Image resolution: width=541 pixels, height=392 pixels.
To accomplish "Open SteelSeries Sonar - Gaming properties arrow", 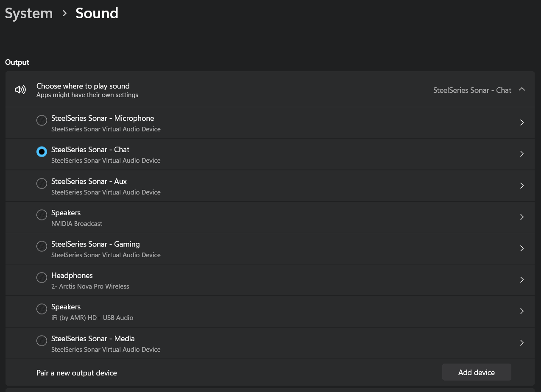I will click(x=522, y=248).
